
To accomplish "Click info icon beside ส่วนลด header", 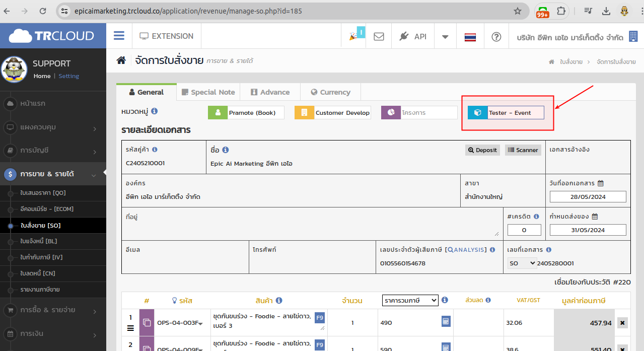I will click(x=488, y=300).
